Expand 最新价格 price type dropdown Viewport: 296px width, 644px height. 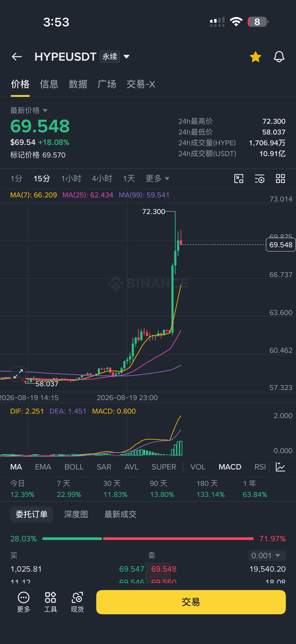[x=45, y=111]
